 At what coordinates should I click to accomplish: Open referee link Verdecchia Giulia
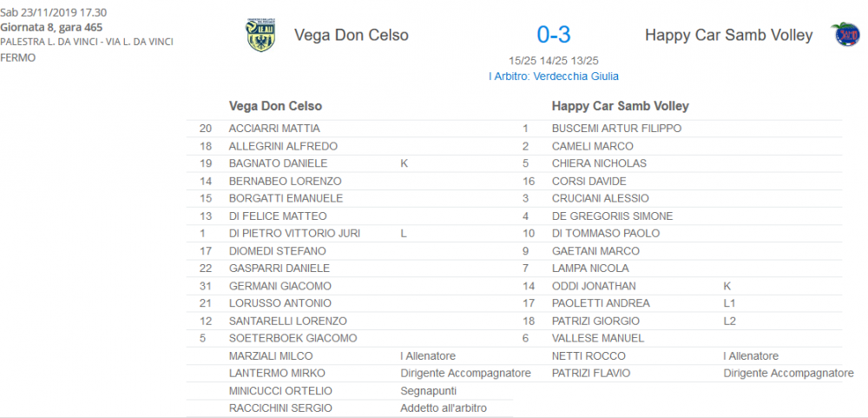point(553,76)
